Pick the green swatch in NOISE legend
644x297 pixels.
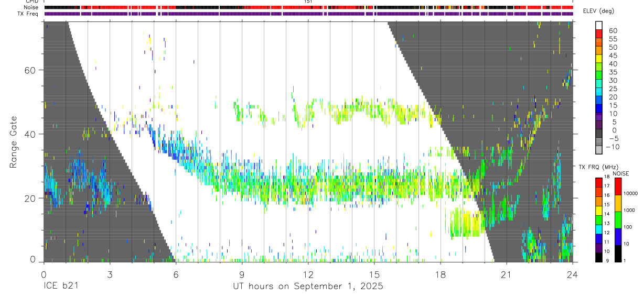tap(618, 219)
